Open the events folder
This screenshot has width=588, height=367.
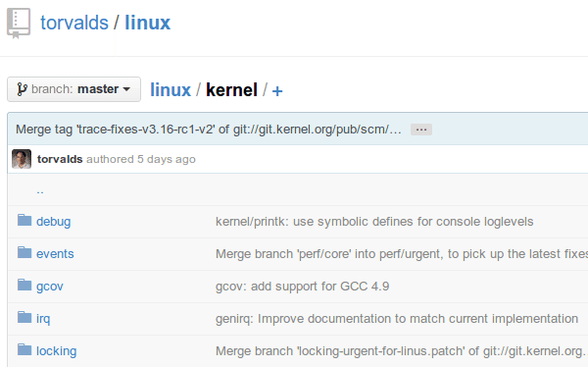pyautogui.click(x=55, y=254)
